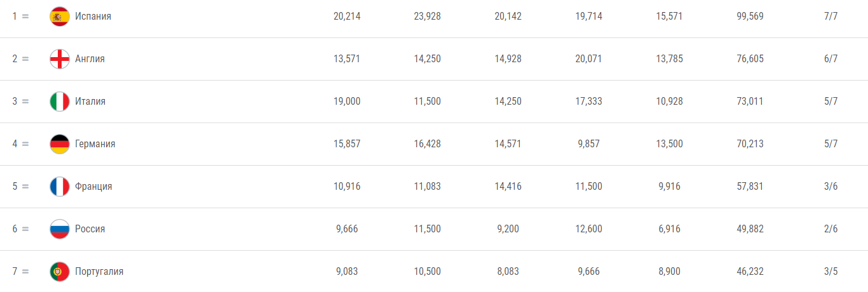Click Spain's total coefficient 99,569

coord(750,17)
